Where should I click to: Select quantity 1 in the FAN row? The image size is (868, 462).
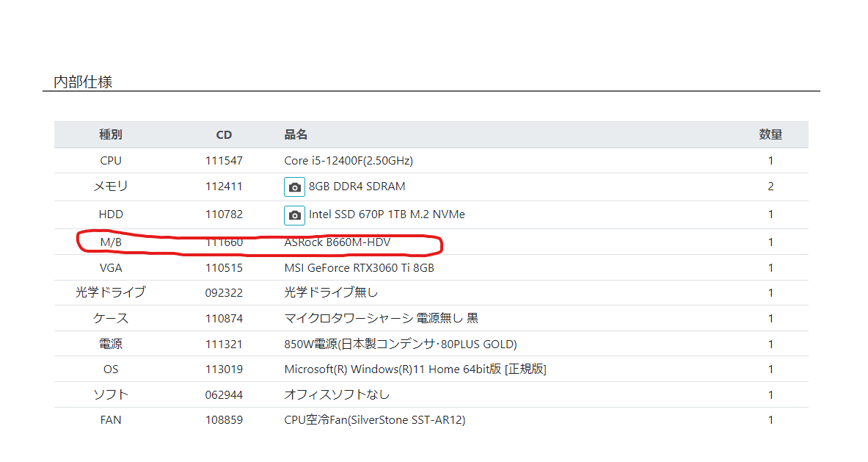(x=770, y=420)
